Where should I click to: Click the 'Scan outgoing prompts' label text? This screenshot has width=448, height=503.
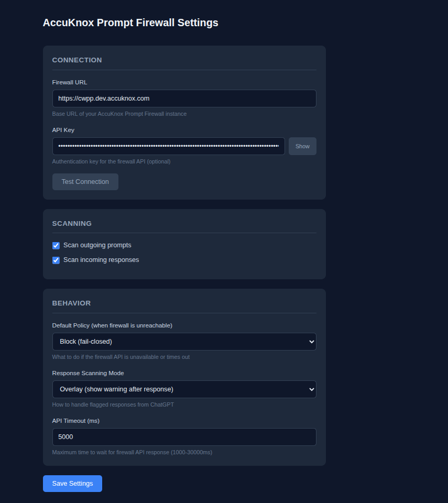coord(97,245)
